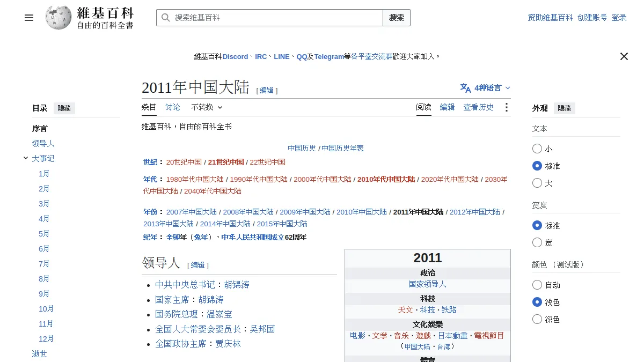Click the 登录 login link
The image size is (644, 362).
(619, 18)
